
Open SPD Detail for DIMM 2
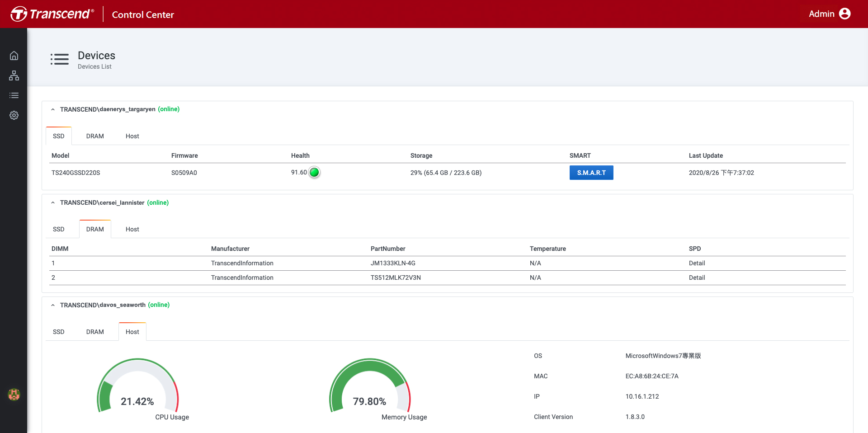pos(697,278)
